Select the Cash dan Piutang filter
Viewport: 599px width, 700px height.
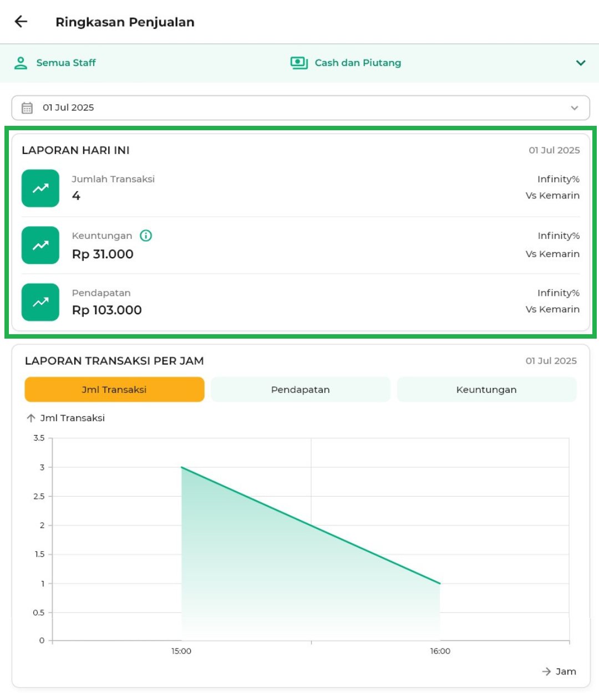358,63
